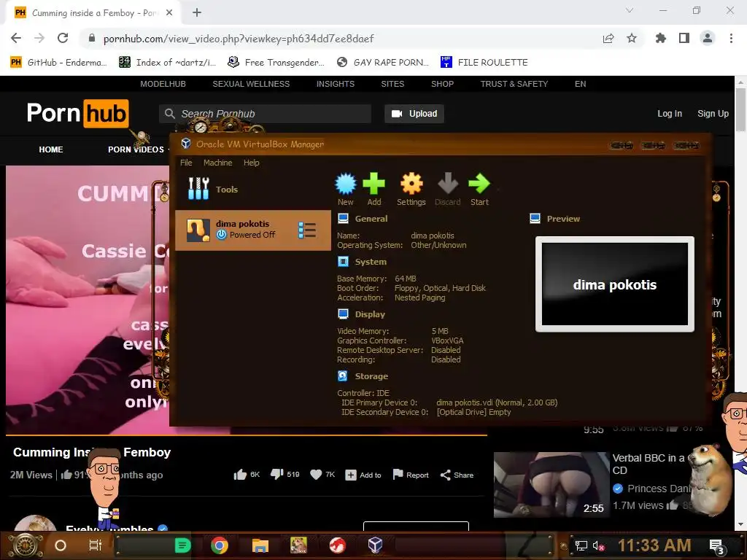Click the steampunk Start button
The width and height of the screenshot is (747, 560).
(25, 545)
